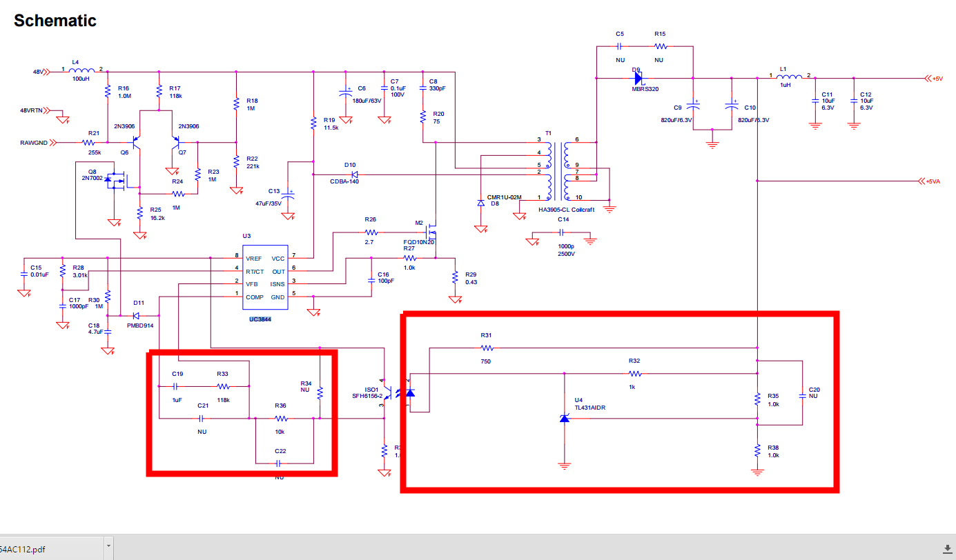Click the 180uF/63V capacitor value
This screenshot has height=560, width=956.
coord(367,101)
